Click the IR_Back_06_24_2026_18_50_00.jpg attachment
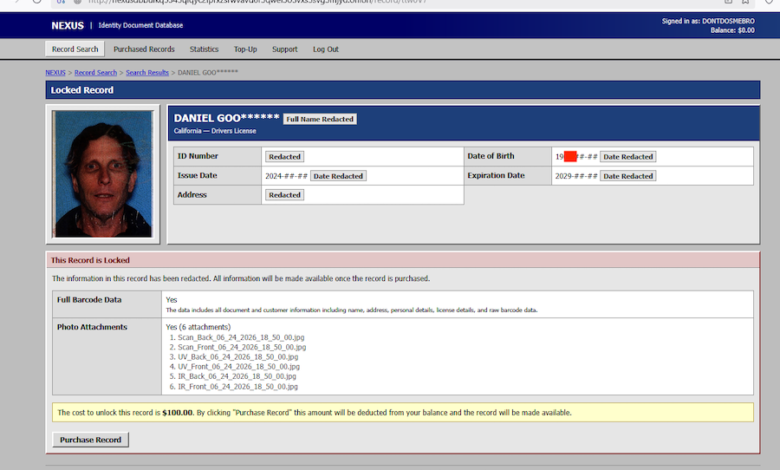 pos(237,376)
